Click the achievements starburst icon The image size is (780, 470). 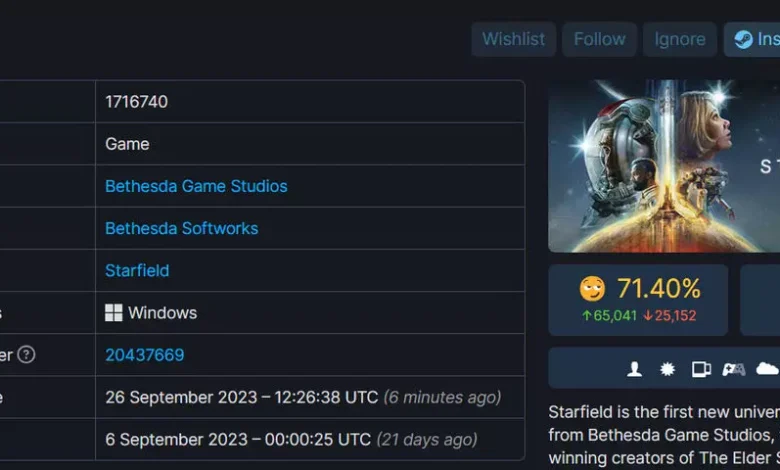667,369
